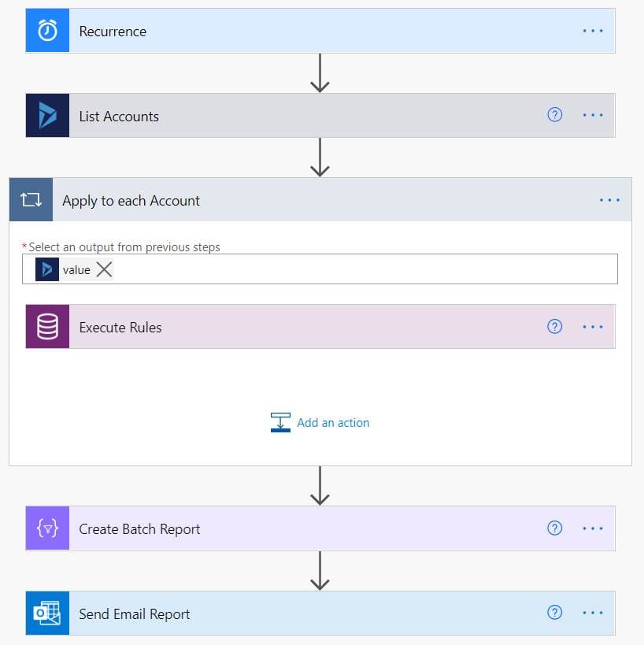Click the Recurrence trigger clock icon
The width and height of the screenshot is (644, 645).
[x=47, y=31]
